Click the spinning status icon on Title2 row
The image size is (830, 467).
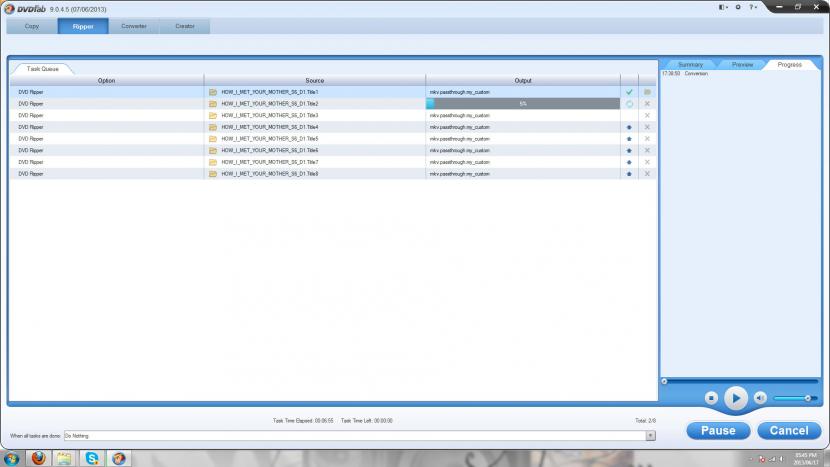point(629,104)
